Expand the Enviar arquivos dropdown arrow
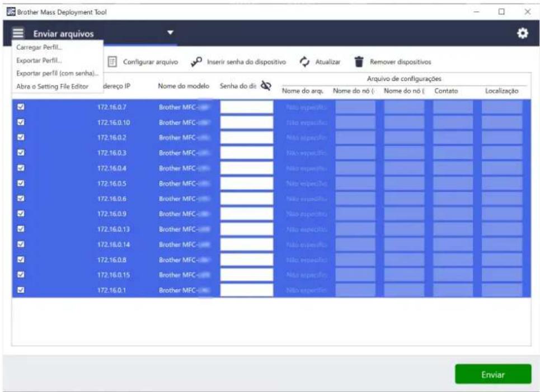This screenshot has height=392, width=540. tap(170, 32)
